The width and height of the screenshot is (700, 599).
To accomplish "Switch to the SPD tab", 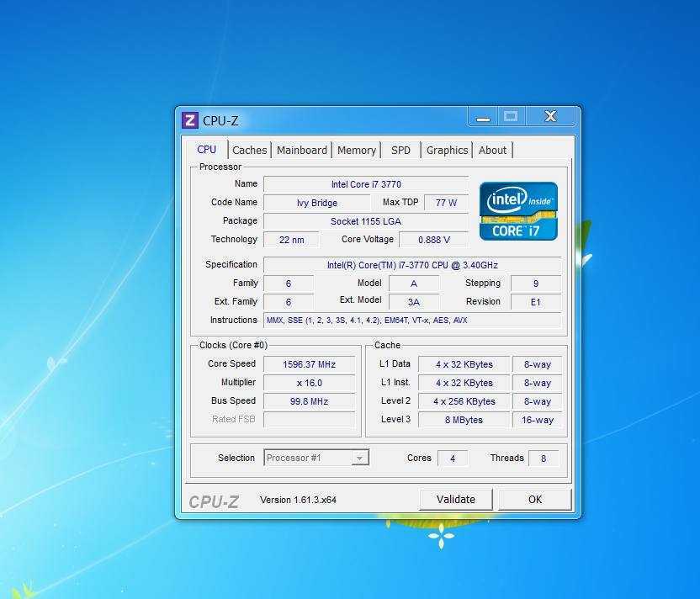I will [x=400, y=151].
